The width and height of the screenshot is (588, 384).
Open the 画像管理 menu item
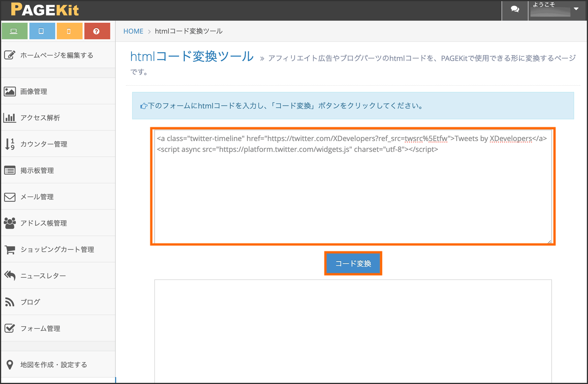(x=58, y=91)
